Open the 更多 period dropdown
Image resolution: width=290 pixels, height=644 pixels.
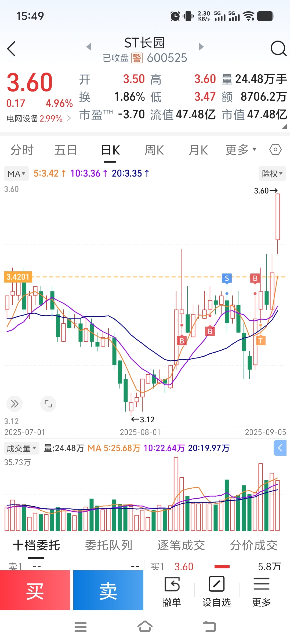[241, 150]
